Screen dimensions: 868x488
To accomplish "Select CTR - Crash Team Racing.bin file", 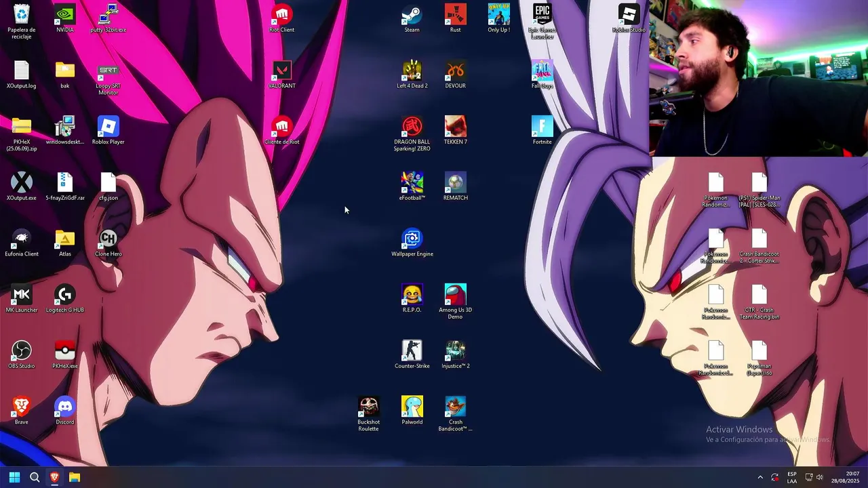I will [x=759, y=302].
